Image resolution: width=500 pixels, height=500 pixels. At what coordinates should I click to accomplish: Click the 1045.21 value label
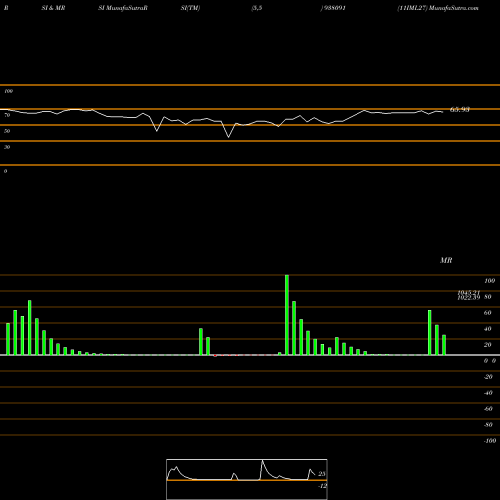click(x=469, y=292)
